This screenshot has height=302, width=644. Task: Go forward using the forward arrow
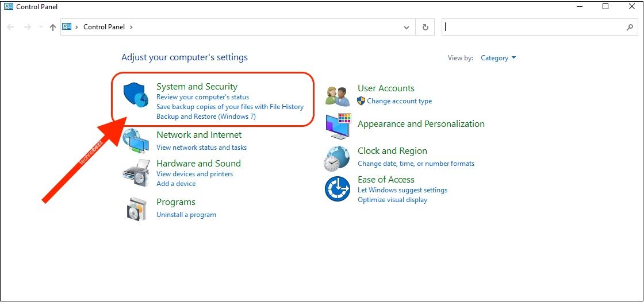27,27
